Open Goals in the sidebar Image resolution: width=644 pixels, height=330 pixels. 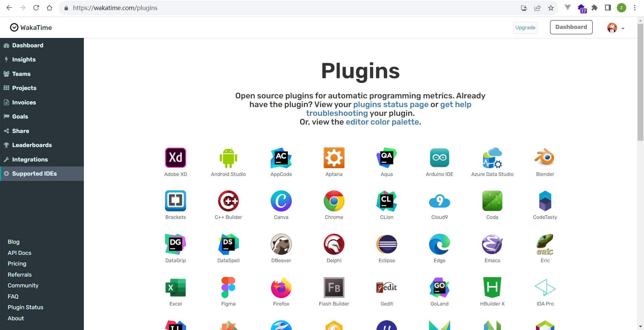42,116
